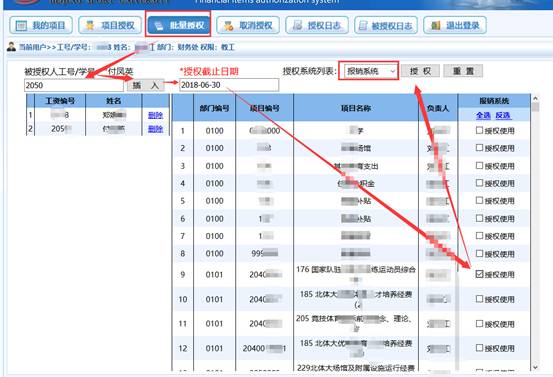
Task: Click the red 授权截止日期 label
Action: 209,72
